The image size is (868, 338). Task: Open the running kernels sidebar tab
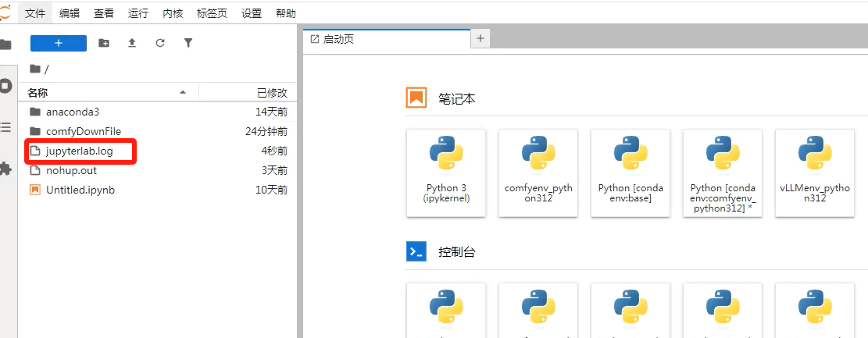coord(5,87)
